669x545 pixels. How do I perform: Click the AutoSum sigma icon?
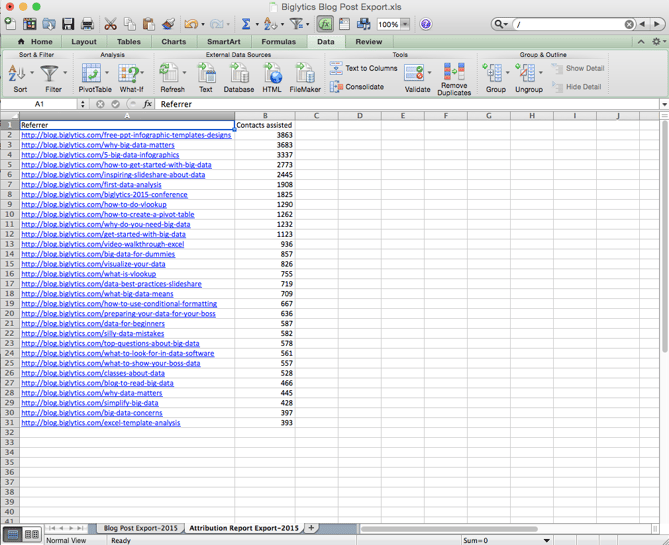(245, 24)
